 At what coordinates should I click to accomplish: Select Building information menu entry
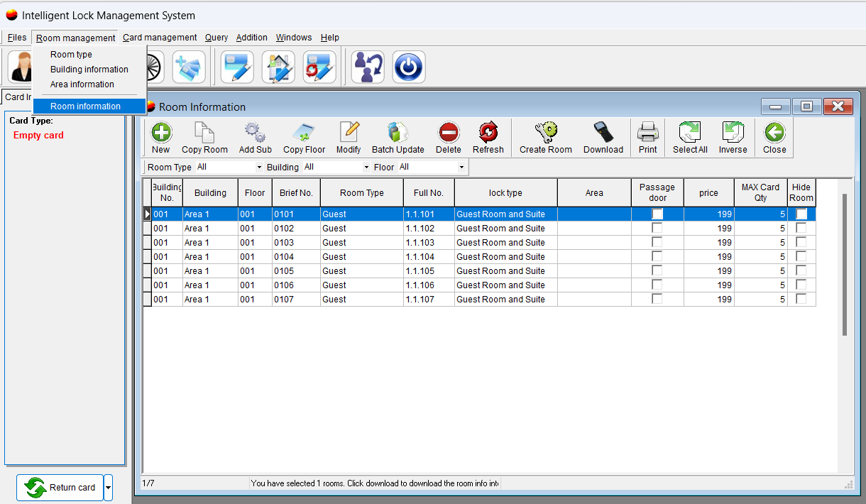89,70
